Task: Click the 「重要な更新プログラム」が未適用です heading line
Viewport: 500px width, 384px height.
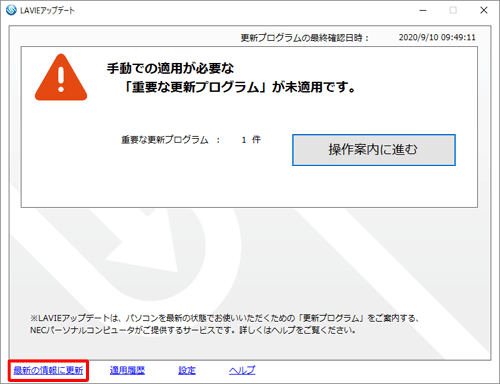Action: pyautogui.click(x=239, y=87)
